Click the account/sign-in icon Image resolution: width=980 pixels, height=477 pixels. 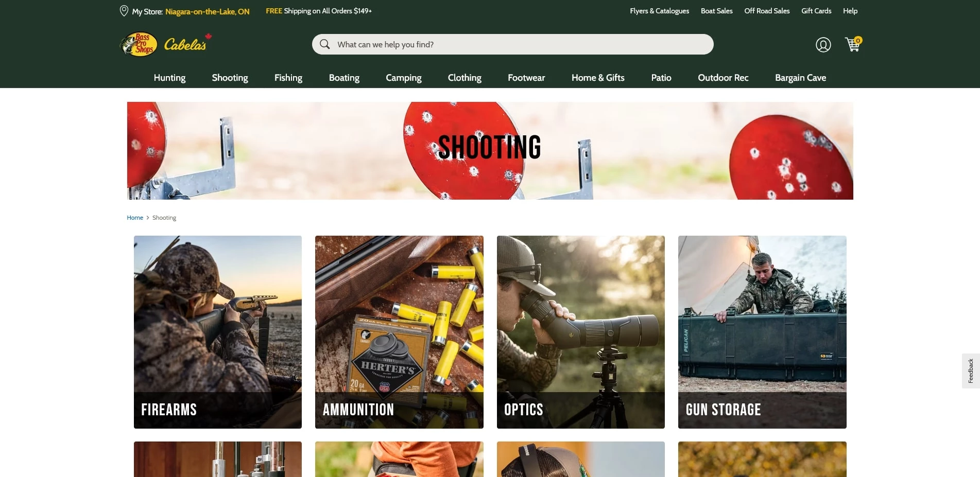click(x=823, y=45)
